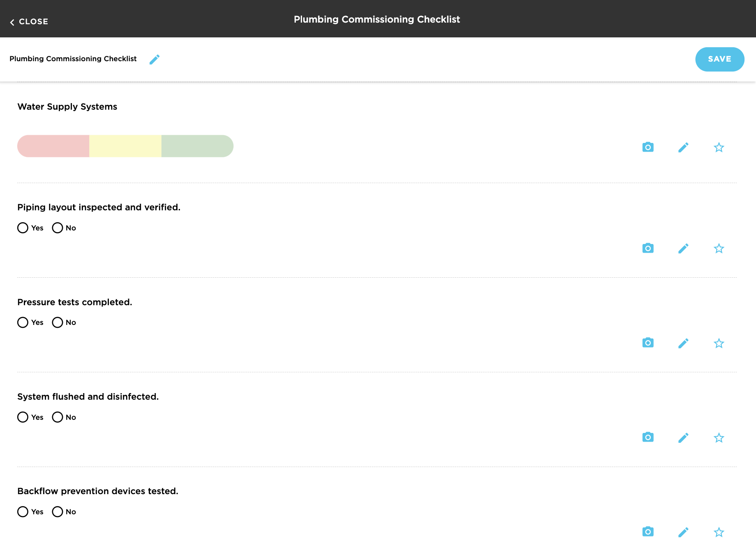
Task: Edit the Piping layout question
Action: (683, 248)
